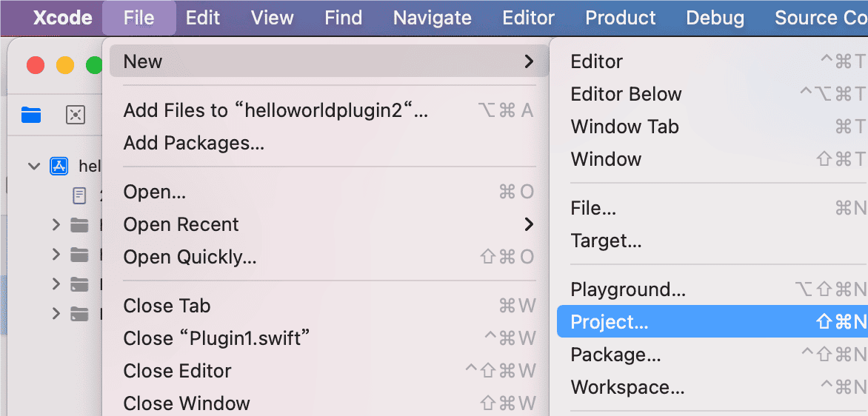
Task: Choose Open Quickly... entry
Action: pos(329,257)
